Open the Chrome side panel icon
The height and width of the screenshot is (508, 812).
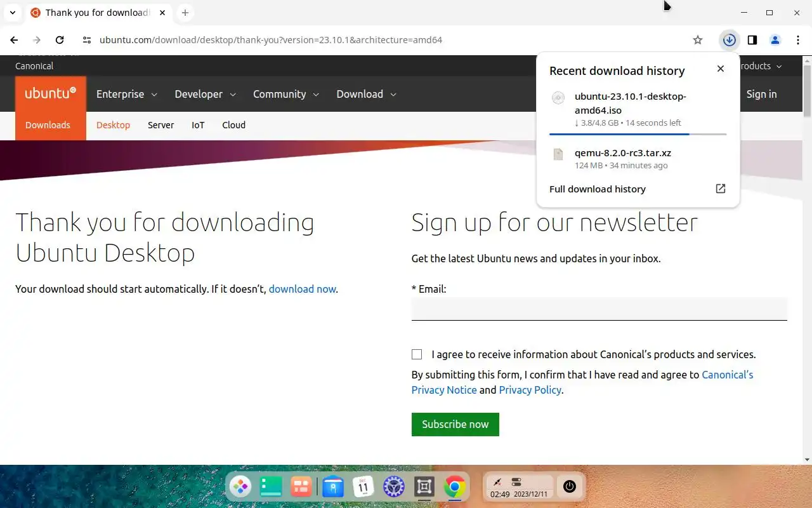752,40
